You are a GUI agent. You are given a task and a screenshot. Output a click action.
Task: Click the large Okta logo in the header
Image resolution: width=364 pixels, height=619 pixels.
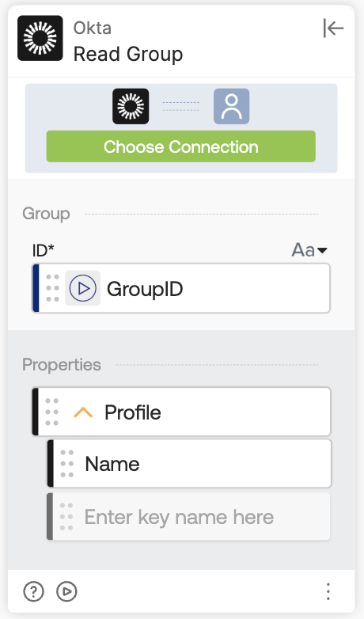40,38
